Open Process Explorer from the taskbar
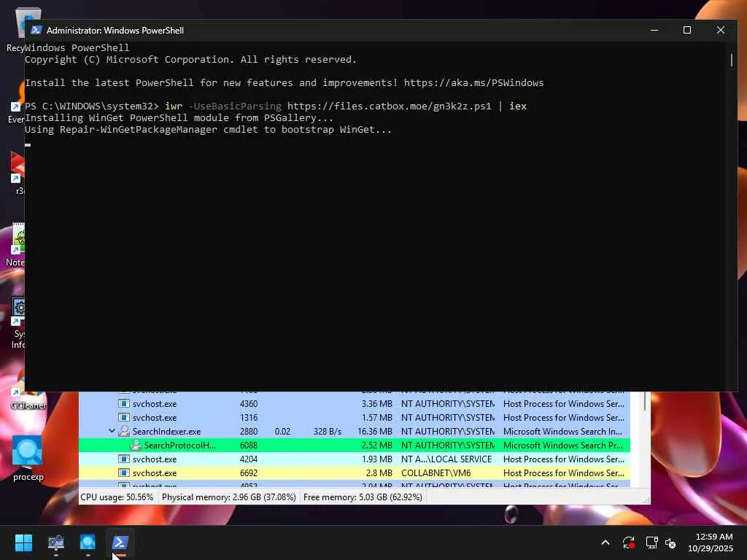747x560 pixels. coord(88,542)
